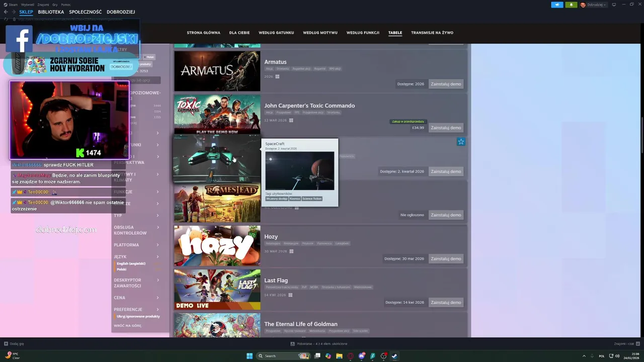Image resolution: width=644 pixels, height=362 pixels.
Task: Click the blue wishlist star on SpaceCraft row
Action: tap(461, 142)
